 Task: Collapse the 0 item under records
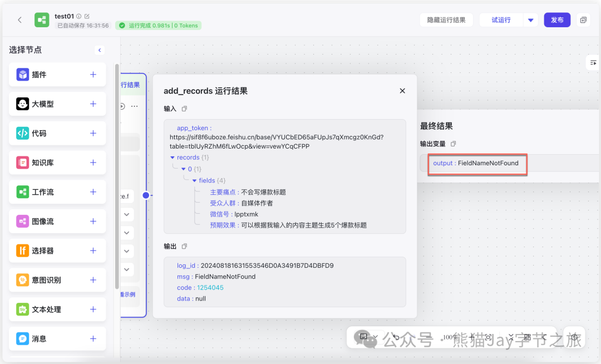tap(184, 169)
